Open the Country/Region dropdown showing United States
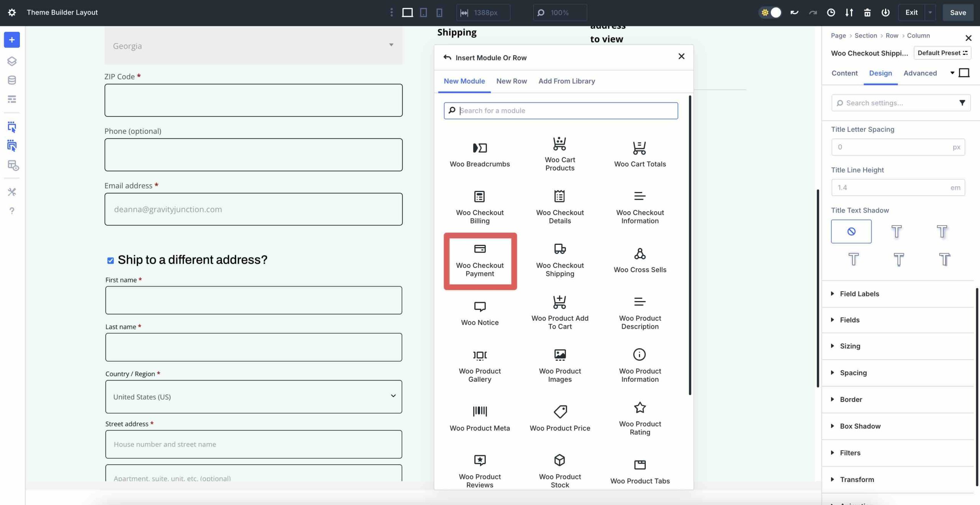Viewport: 980px width, 505px height. click(x=253, y=397)
